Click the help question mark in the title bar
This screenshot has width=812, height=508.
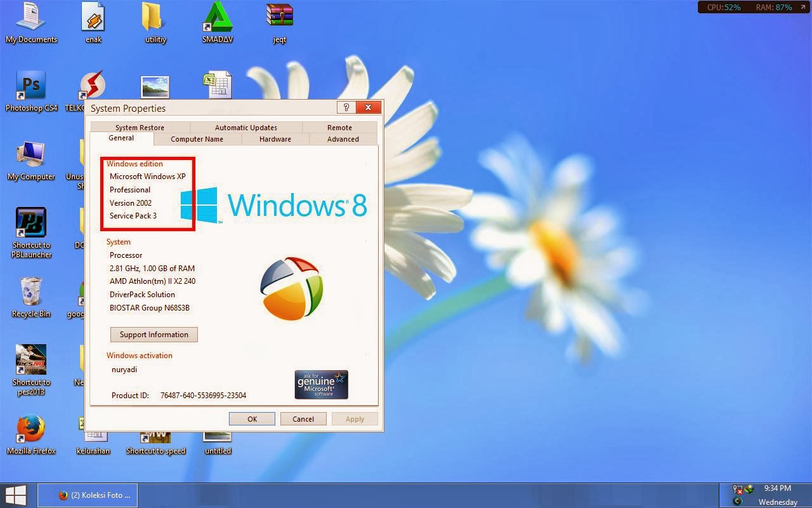pyautogui.click(x=346, y=107)
